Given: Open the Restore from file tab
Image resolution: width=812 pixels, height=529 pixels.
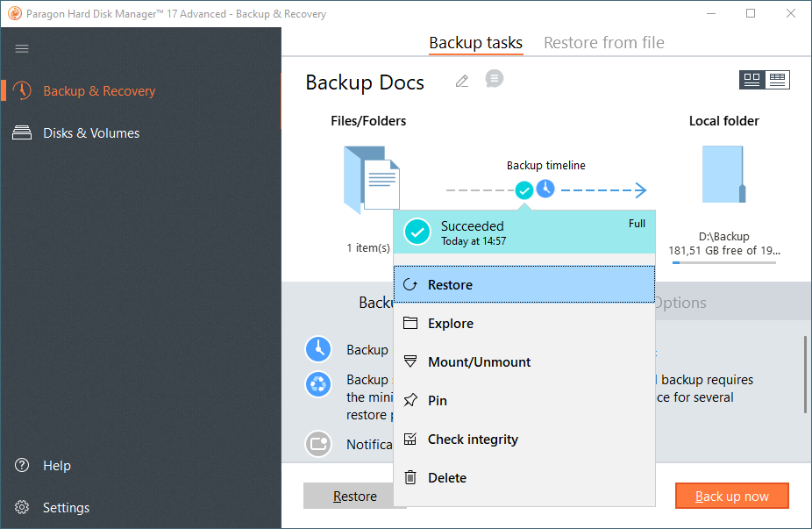Looking at the screenshot, I should coord(603,43).
